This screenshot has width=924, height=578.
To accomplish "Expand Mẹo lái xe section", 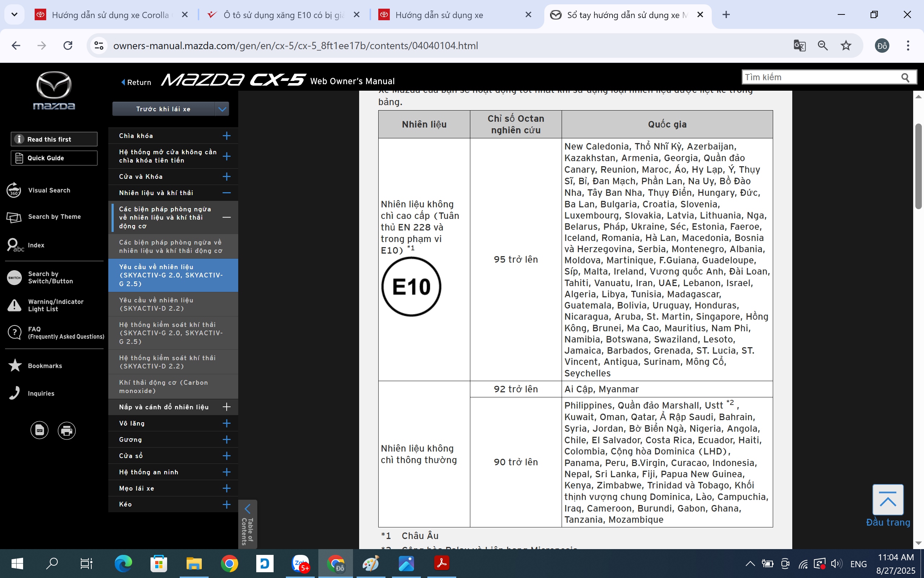I will (226, 488).
